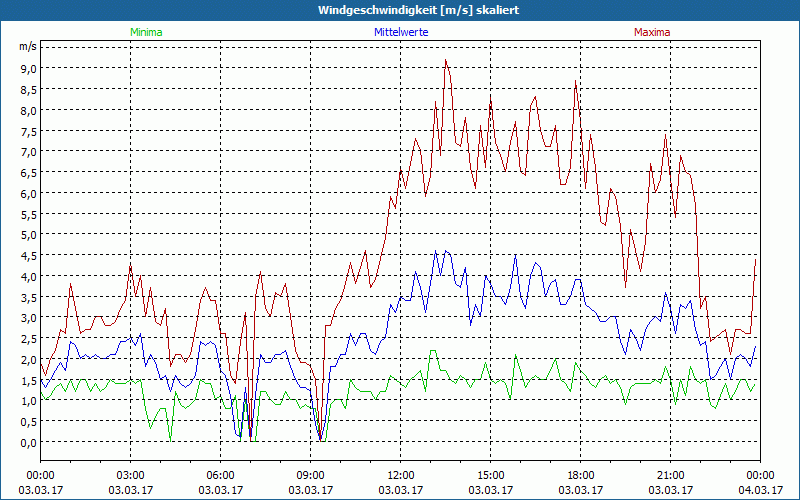Select the 03:00 time label on x-axis
This screenshot has height=500, width=800.
point(131,475)
